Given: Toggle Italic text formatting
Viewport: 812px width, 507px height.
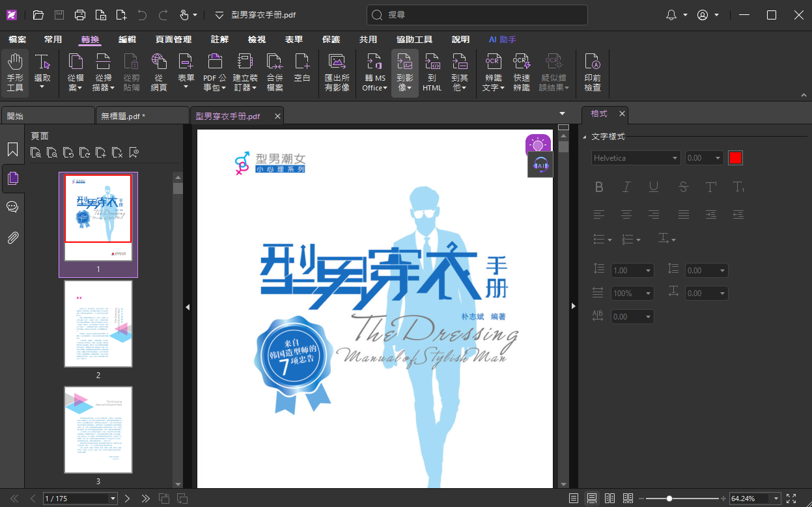Looking at the screenshot, I should 626,187.
